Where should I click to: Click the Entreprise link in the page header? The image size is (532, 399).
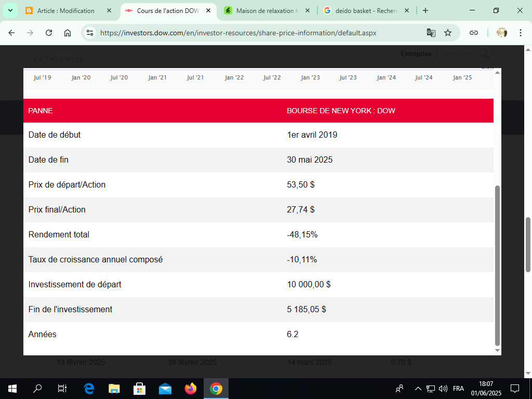(416, 54)
